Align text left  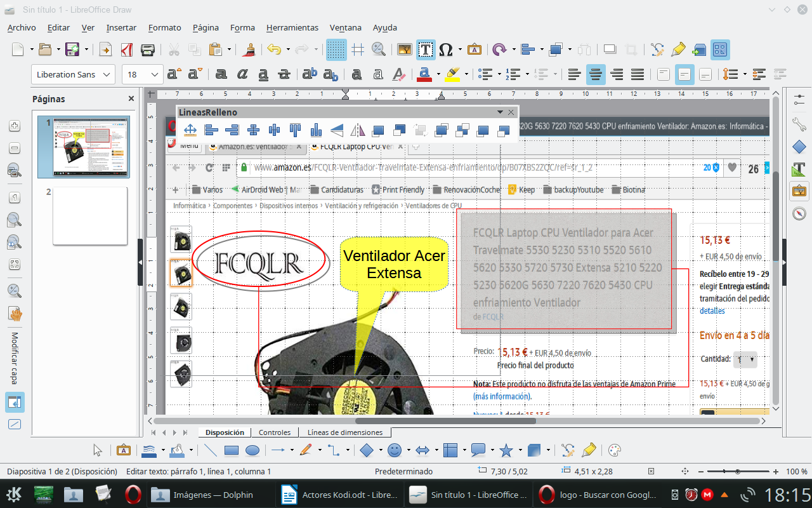pyautogui.click(x=574, y=74)
